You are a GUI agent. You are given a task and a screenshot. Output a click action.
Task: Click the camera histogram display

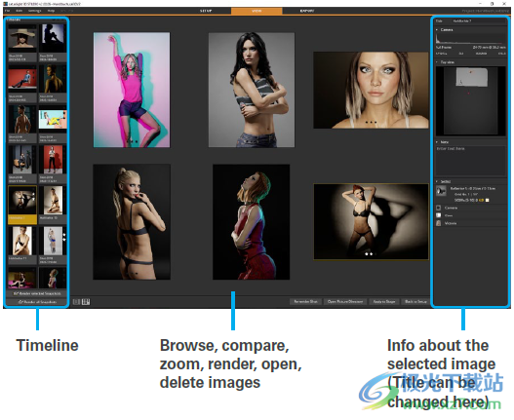[x=471, y=39]
